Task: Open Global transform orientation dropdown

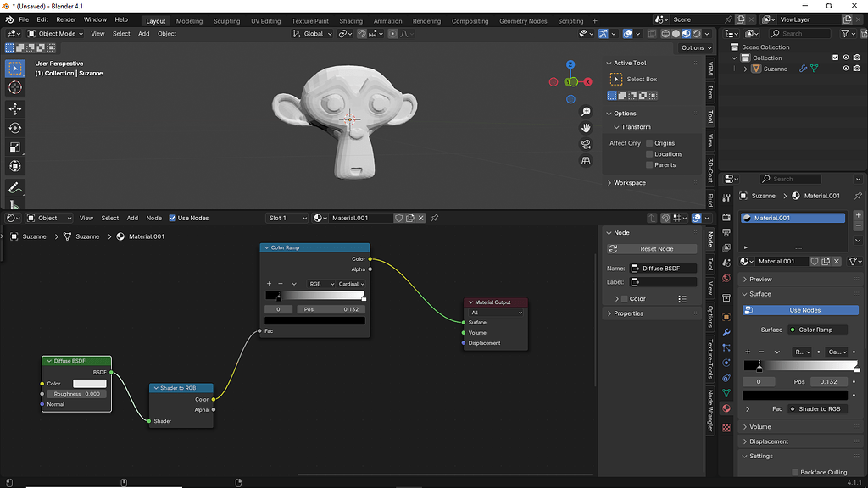Action: click(313, 34)
